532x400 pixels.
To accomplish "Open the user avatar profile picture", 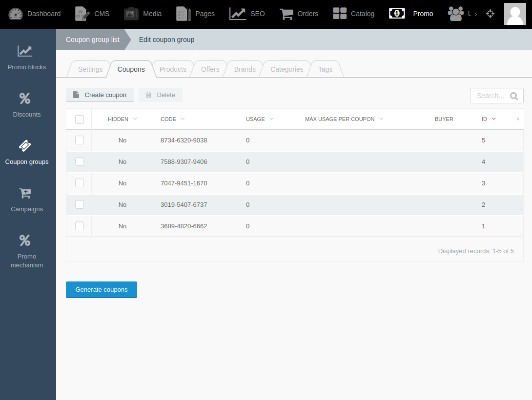I will pos(515,14).
